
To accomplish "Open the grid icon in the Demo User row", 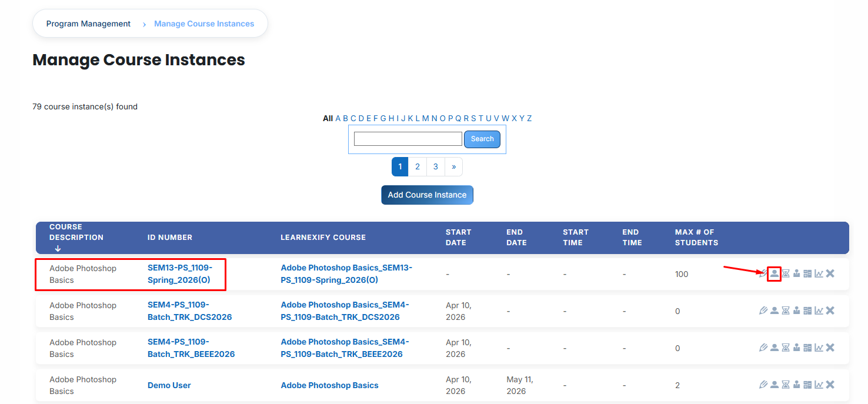I will 807,385.
